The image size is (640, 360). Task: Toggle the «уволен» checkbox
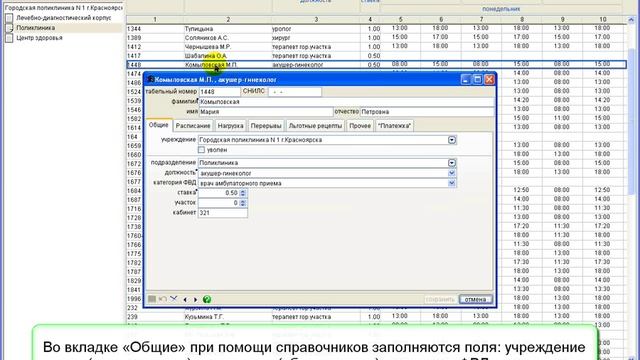click(x=201, y=150)
